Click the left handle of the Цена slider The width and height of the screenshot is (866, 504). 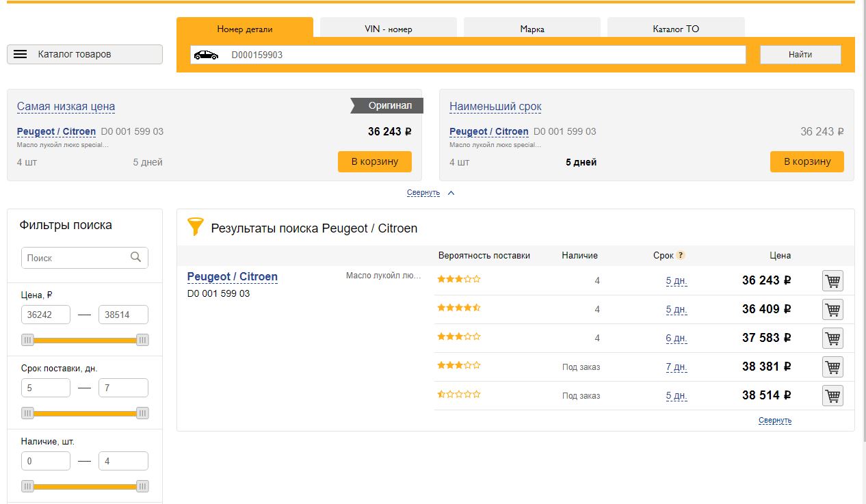(x=27, y=340)
